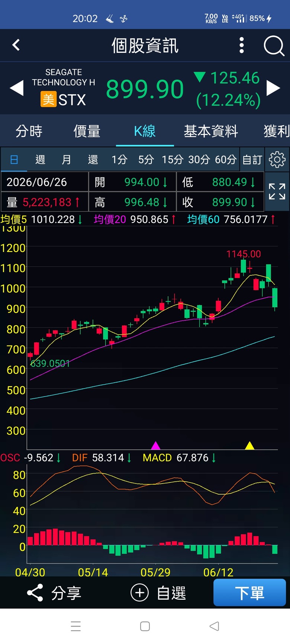Tap chart low label 639.0501
Screen dimensions: 290x644
(50, 363)
